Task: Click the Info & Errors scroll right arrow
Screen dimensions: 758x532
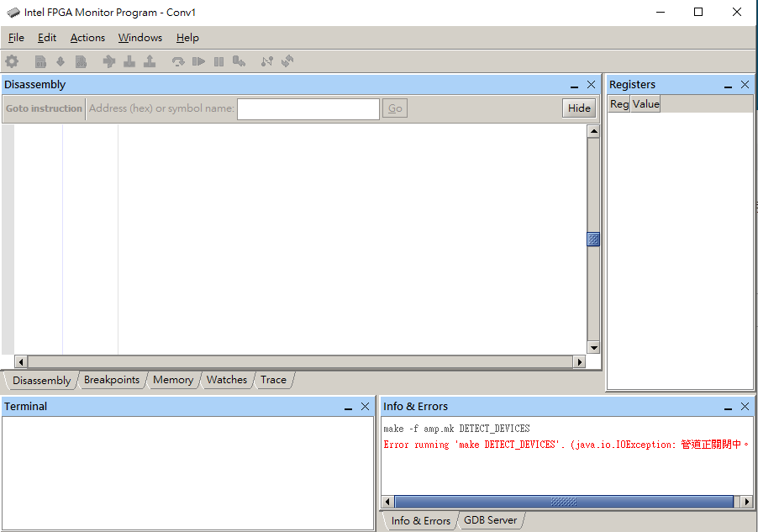Action: (747, 502)
